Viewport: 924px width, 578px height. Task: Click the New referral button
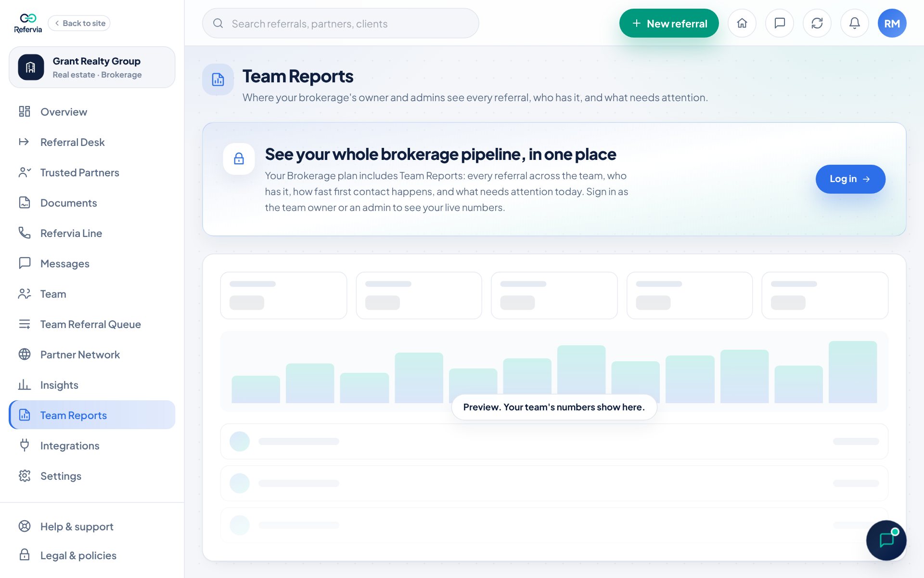(x=669, y=23)
